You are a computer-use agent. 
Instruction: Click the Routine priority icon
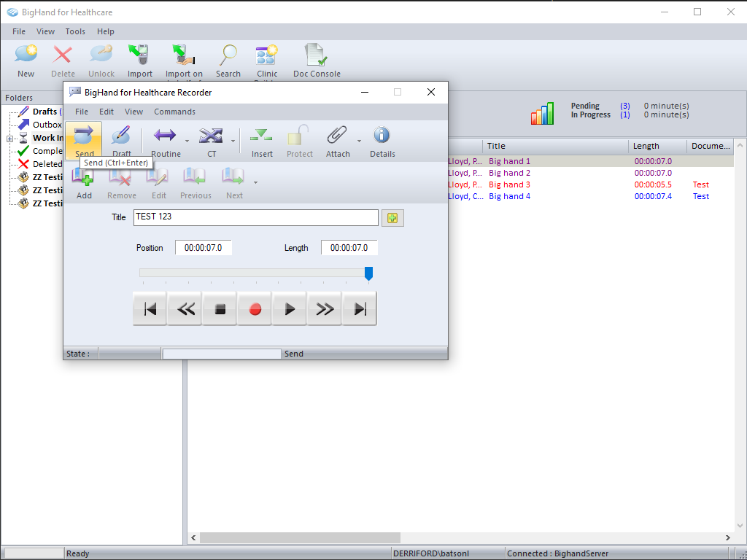pyautogui.click(x=165, y=136)
